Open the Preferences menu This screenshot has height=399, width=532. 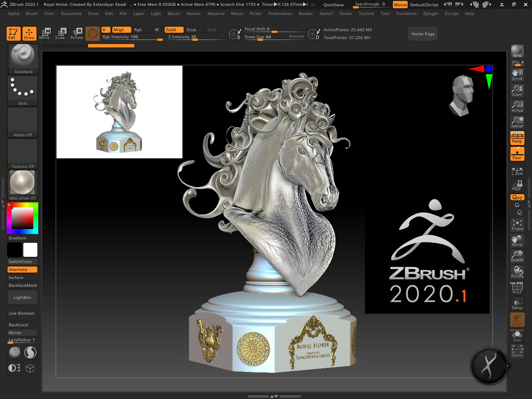coord(280,14)
